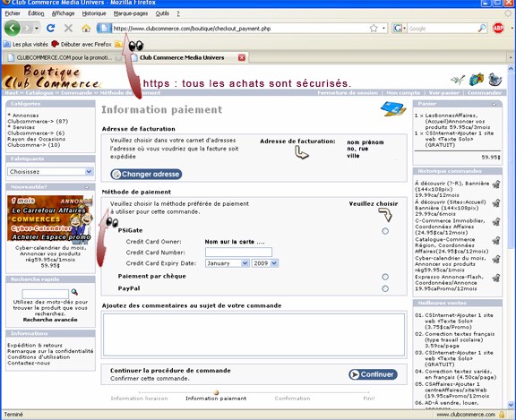516x420 pixels.
Task: Open the expiry month January dropdown
Action: [227, 263]
